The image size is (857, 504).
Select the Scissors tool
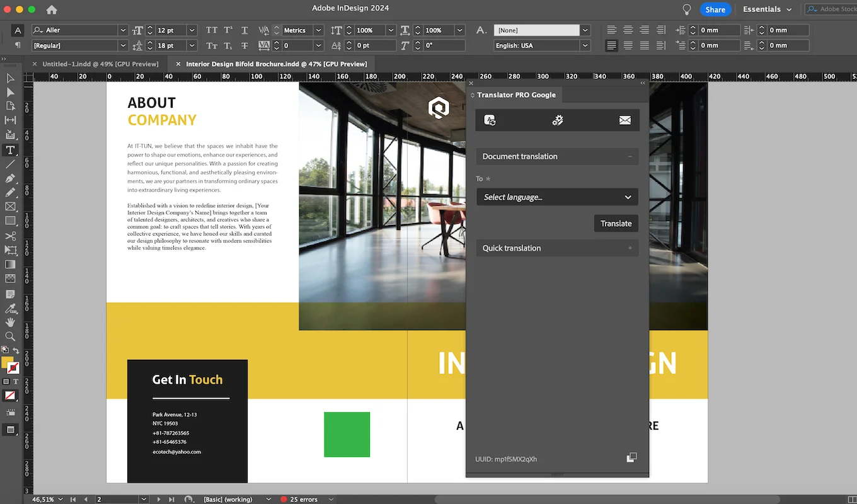point(10,236)
